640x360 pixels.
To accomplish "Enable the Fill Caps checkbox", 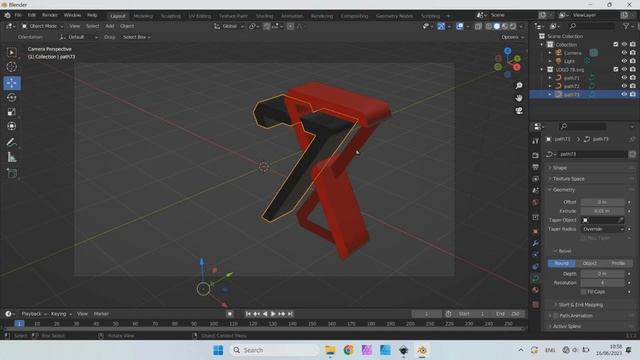I will point(583,292).
